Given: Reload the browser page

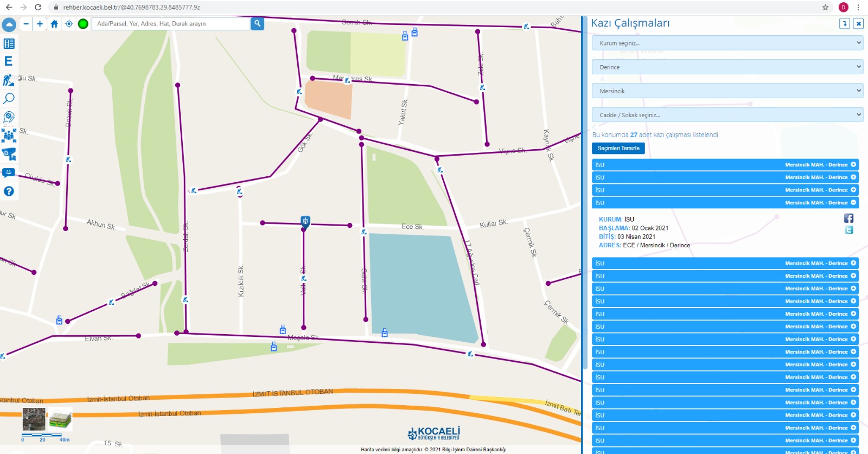Looking at the screenshot, I should tap(37, 7).
